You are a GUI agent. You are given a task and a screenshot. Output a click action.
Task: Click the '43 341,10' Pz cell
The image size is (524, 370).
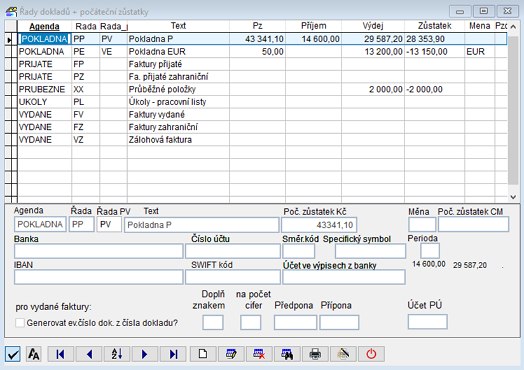point(257,39)
